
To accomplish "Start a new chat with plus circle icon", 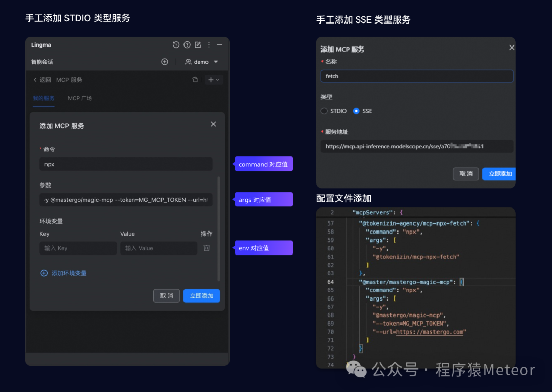I will 165,62.
